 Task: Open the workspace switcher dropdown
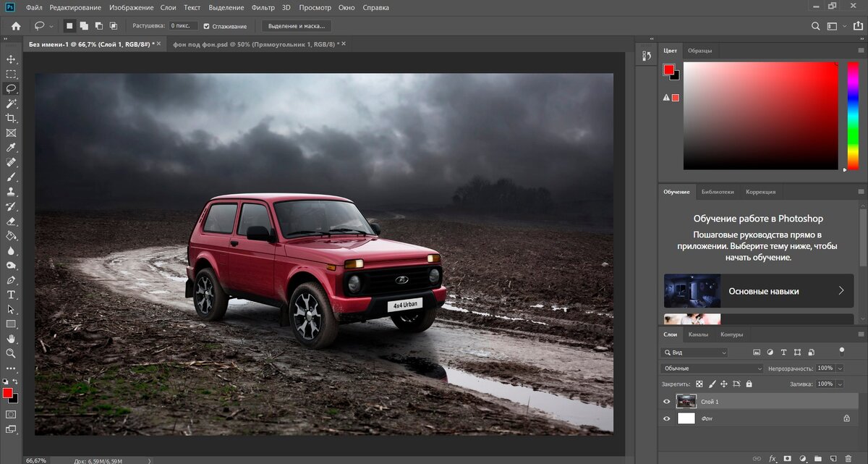click(x=835, y=26)
